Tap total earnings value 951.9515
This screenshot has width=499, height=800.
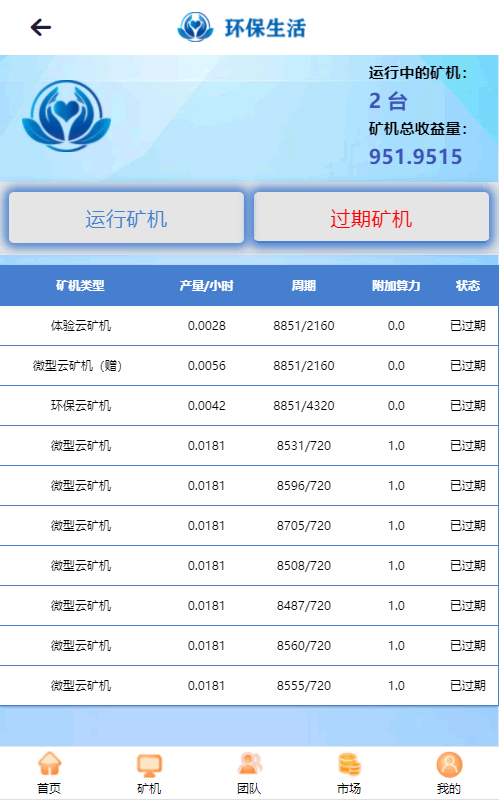[415, 157]
